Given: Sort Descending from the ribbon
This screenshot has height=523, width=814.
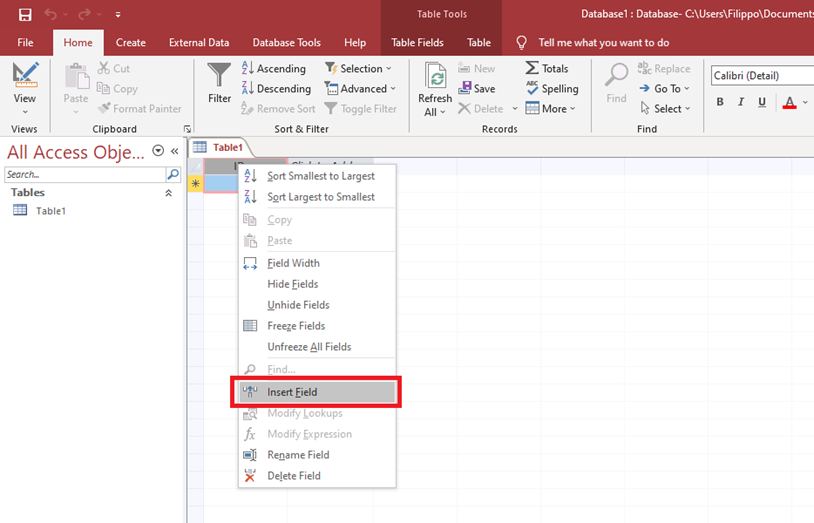Looking at the screenshot, I should tap(276, 89).
